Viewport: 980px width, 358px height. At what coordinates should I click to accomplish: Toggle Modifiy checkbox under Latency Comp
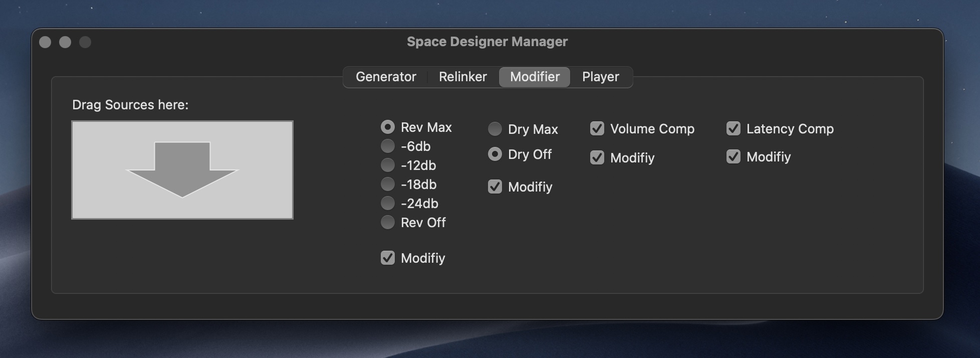733,156
